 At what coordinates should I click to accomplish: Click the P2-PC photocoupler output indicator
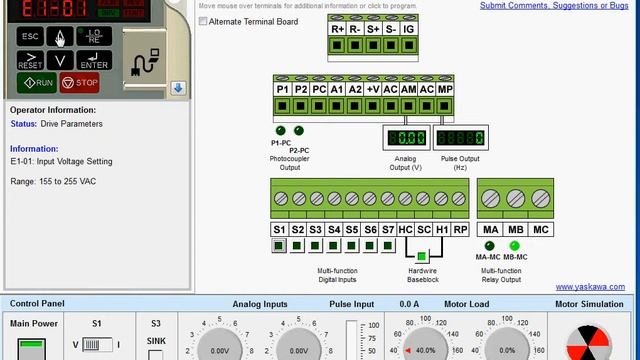tap(299, 131)
